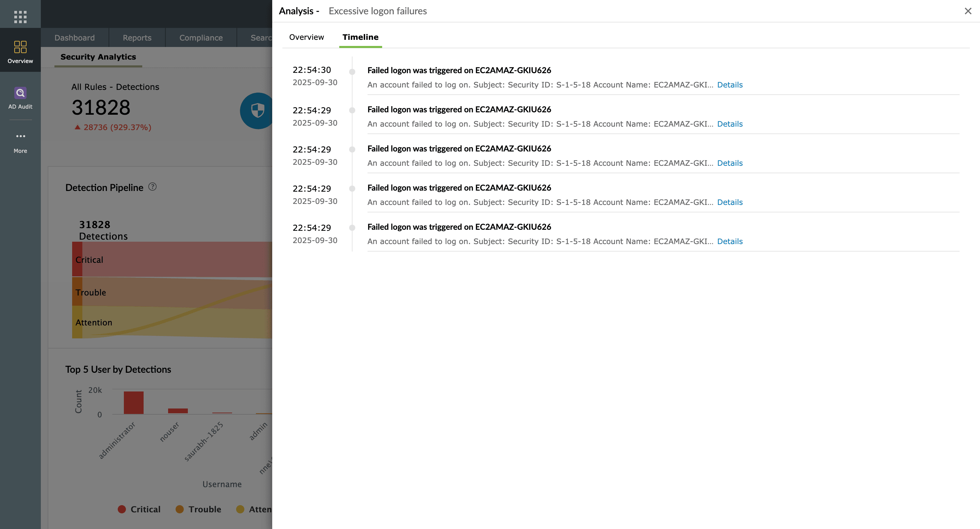Select the Timeline tab
980x529 pixels.
coord(360,37)
